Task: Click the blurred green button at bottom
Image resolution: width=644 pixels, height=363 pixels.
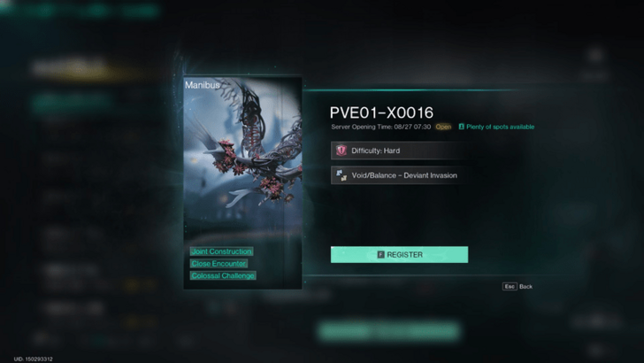Action: [389, 331]
